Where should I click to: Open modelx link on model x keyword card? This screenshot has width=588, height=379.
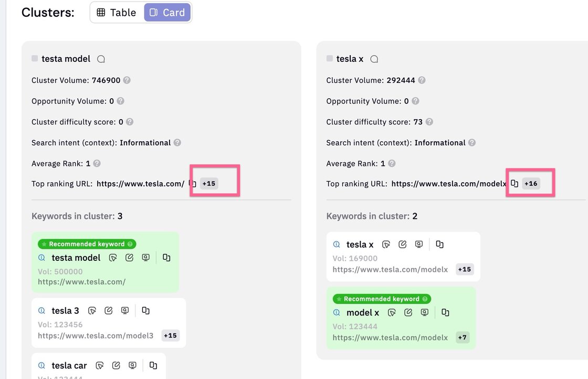(x=390, y=338)
